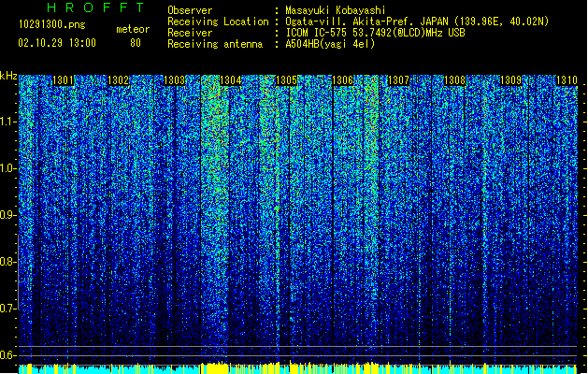Click the 1.0 frequency axis label
588x374 pixels.
pos(7,168)
